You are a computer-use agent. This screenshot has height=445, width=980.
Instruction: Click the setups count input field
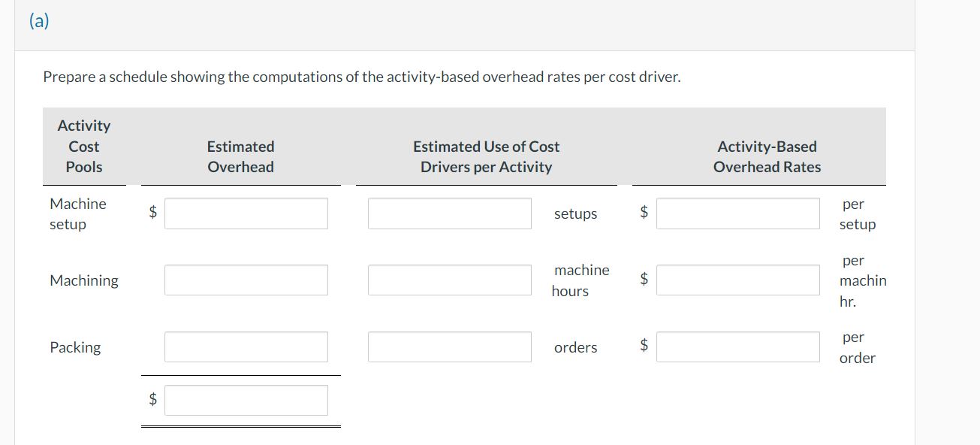(x=449, y=213)
